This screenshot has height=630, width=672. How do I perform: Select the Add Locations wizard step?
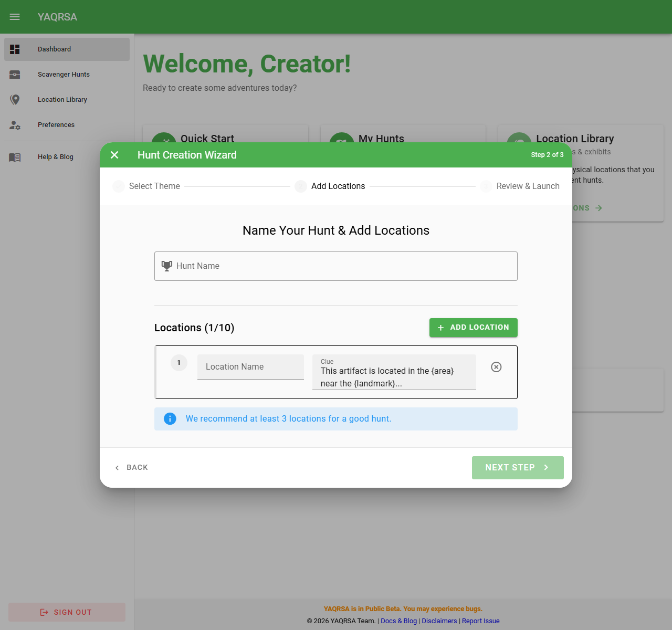330,186
